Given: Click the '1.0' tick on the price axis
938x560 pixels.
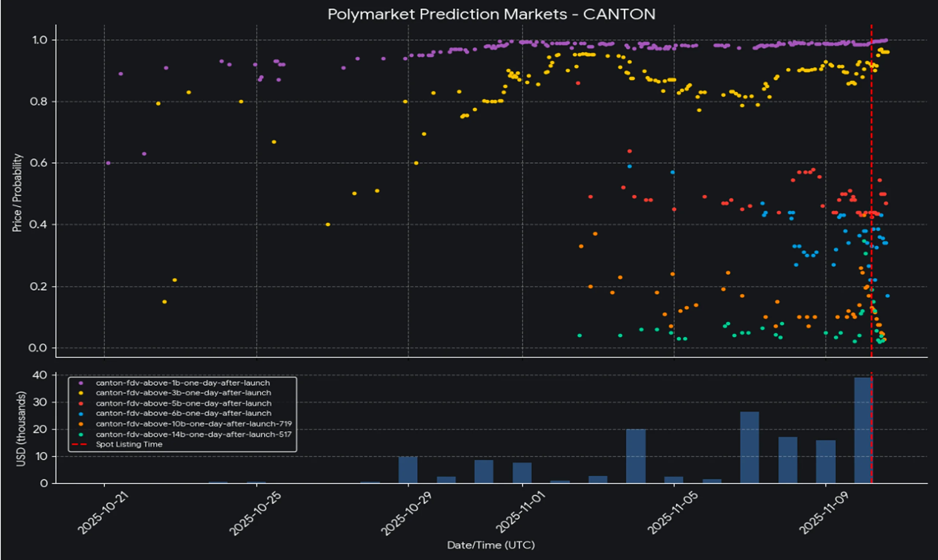Looking at the screenshot, I should [x=39, y=40].
